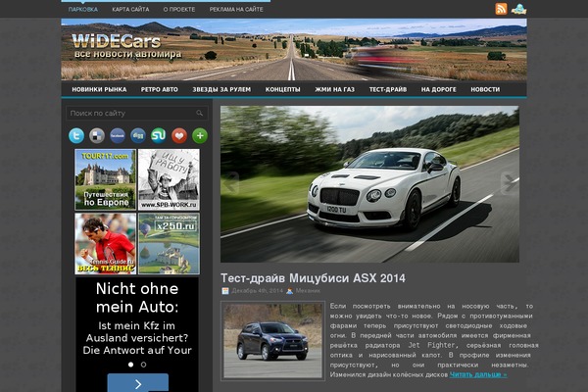Share via the Facebook icon
This screenshot has width=588, height=392.
click(118, 135)
